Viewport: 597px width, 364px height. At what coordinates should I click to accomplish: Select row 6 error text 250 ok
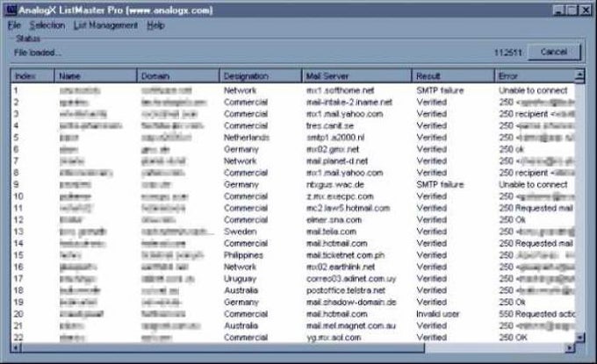[x=511, y=149]
